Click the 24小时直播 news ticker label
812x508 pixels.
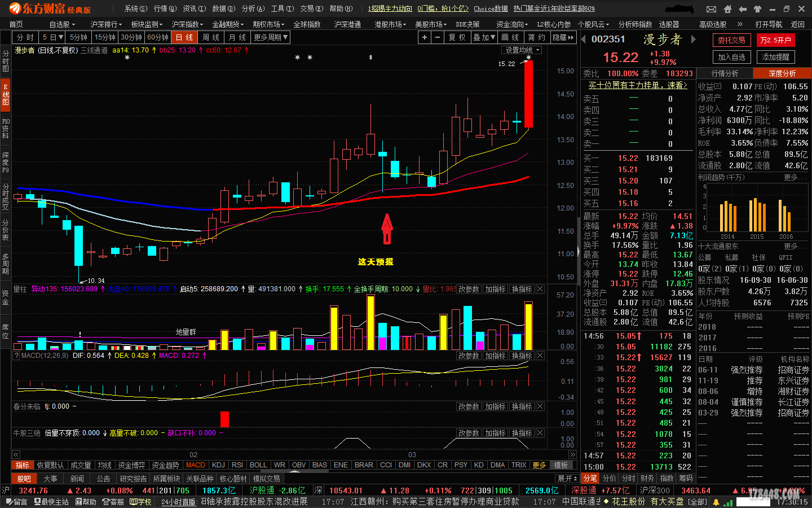[x=178, y=502]
